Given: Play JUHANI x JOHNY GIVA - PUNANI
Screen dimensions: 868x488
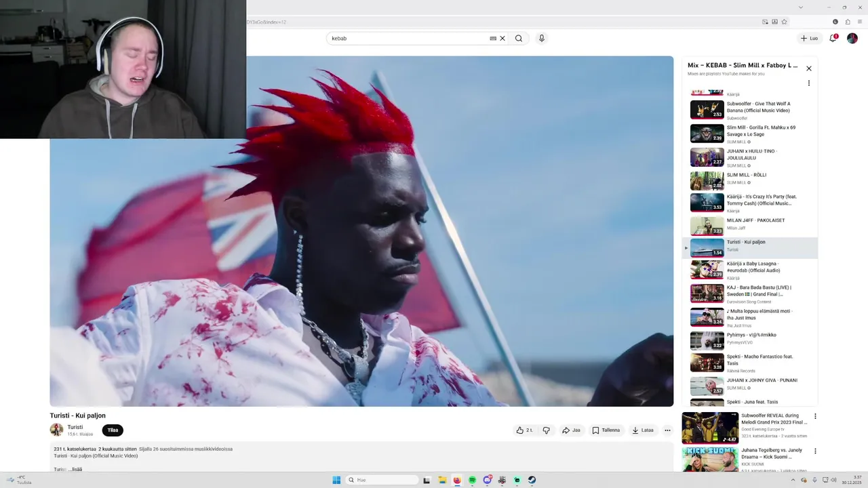Looking at the screenshot, I should coord(750,386).
